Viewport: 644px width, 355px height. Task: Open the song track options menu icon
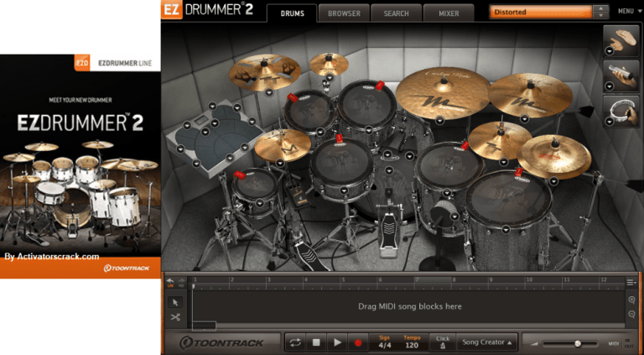point(631,282)
